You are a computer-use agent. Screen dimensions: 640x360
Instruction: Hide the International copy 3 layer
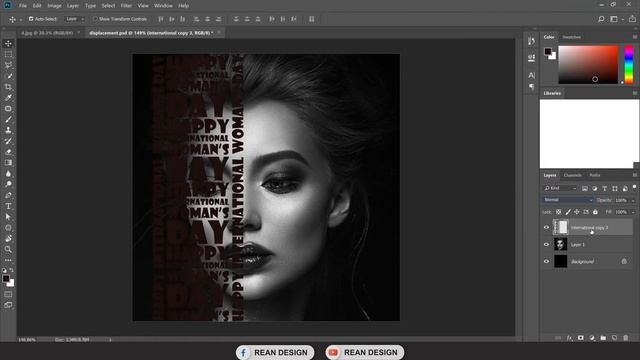[x=546, y=228]
